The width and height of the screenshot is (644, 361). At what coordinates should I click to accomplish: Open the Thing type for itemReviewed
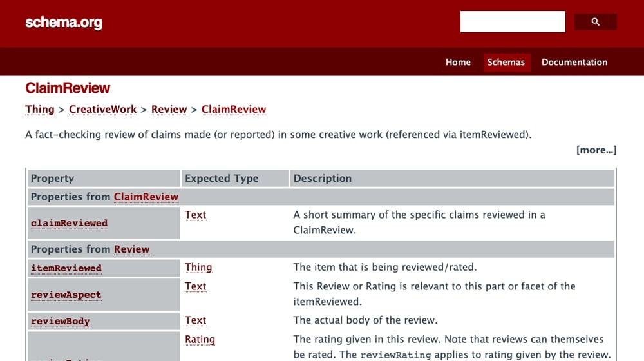[198, 268]
